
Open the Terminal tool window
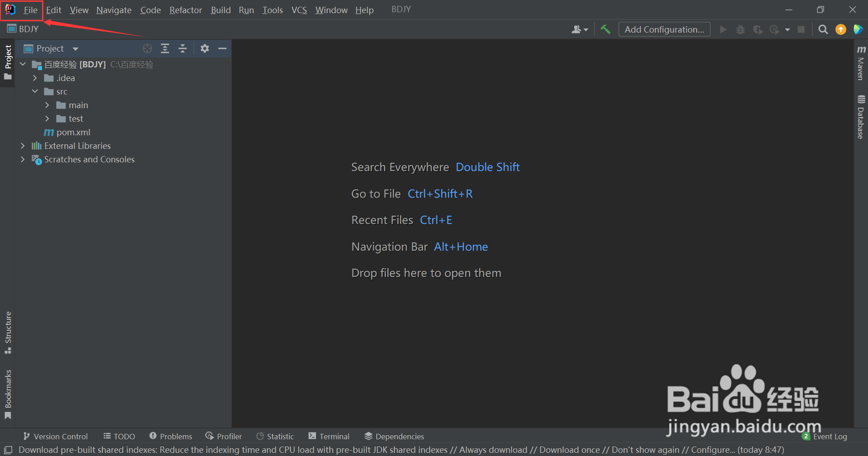click(x=329, y=436)
